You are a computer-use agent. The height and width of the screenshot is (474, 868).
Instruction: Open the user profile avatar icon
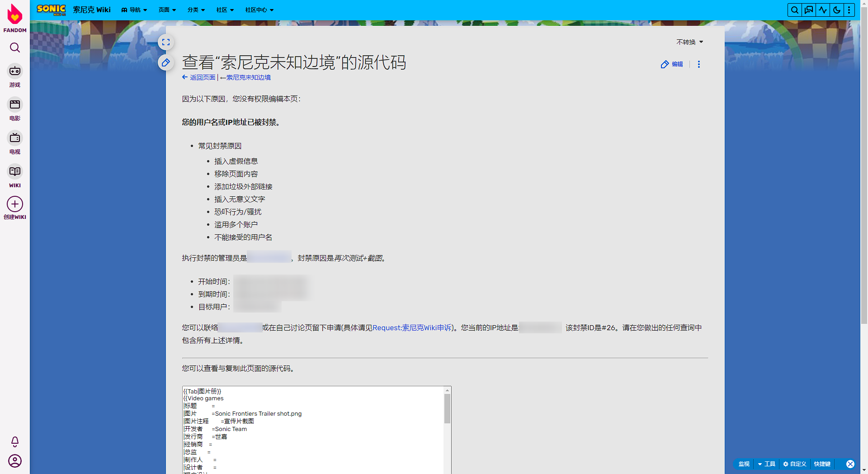[x=15, y=461]
